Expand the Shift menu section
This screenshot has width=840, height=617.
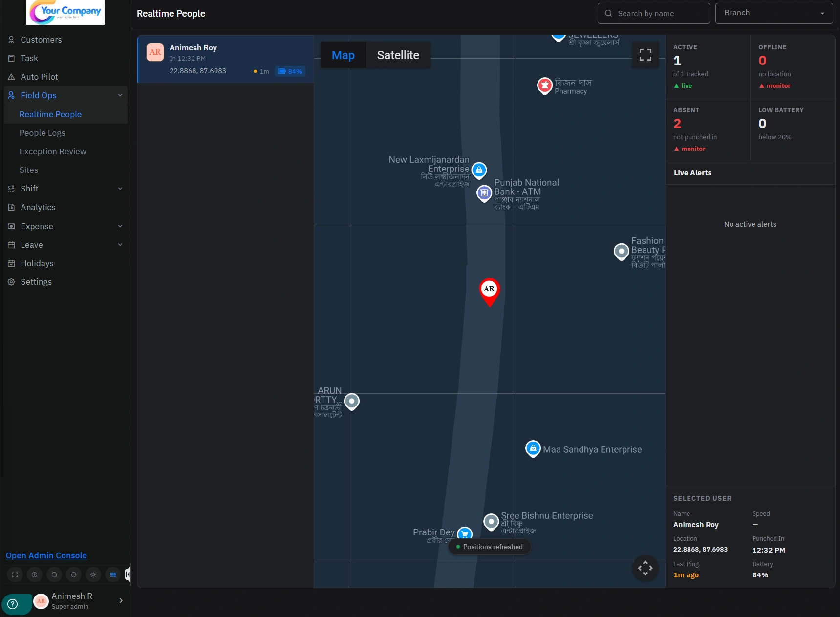point(65,189)
